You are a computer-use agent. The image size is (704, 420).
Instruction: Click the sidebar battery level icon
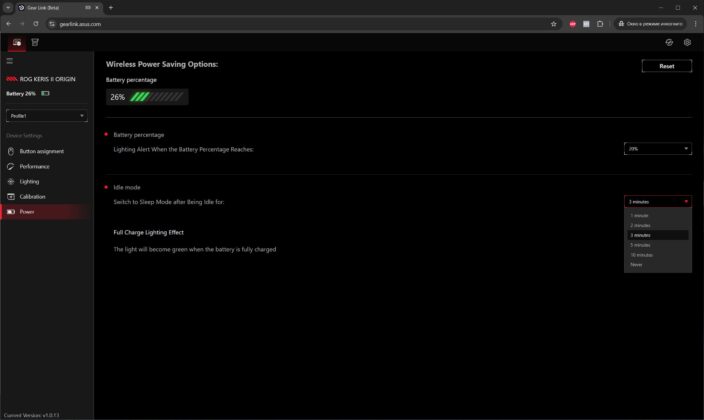[45, 93]
